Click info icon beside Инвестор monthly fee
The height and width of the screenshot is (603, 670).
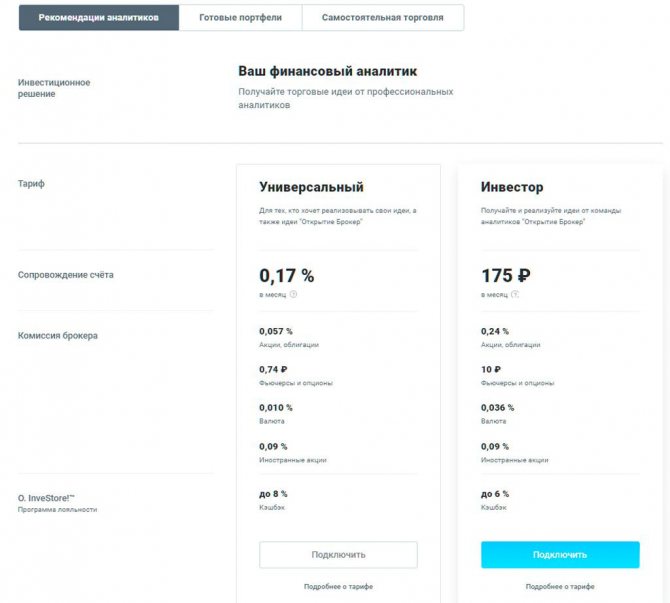pyautogui.click(x=515, y=295)
